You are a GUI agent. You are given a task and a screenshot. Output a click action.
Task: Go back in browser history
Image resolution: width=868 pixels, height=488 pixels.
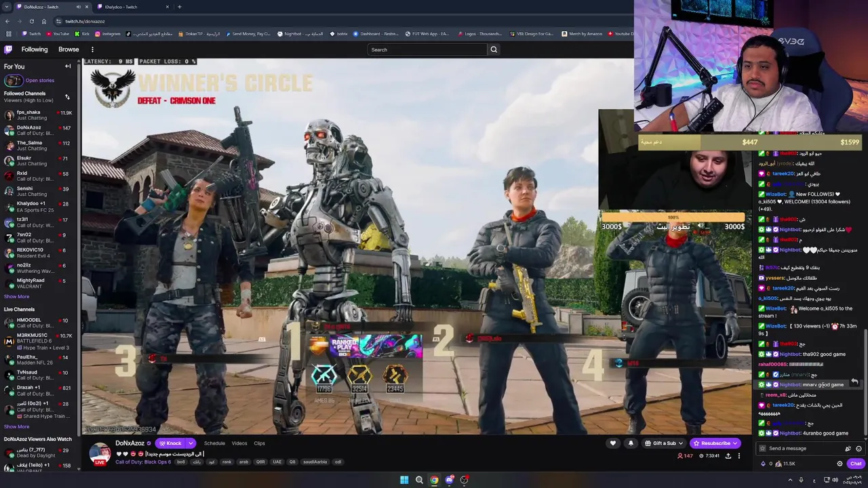[x=7, y=21]
